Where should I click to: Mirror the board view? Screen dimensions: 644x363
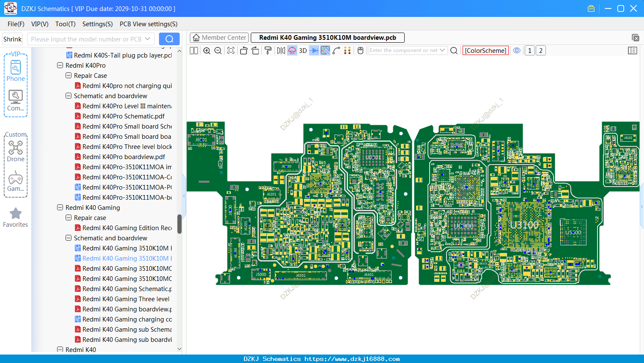click(281, 50)
